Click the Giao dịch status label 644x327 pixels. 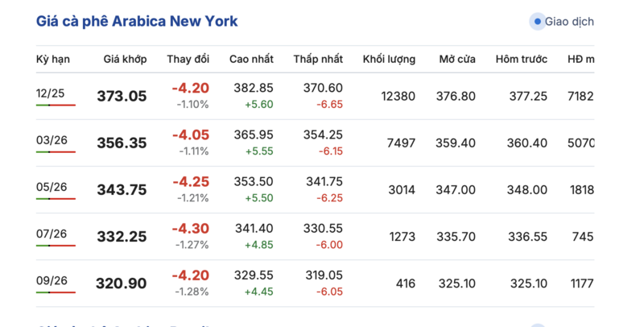click(x=569, y=22)
